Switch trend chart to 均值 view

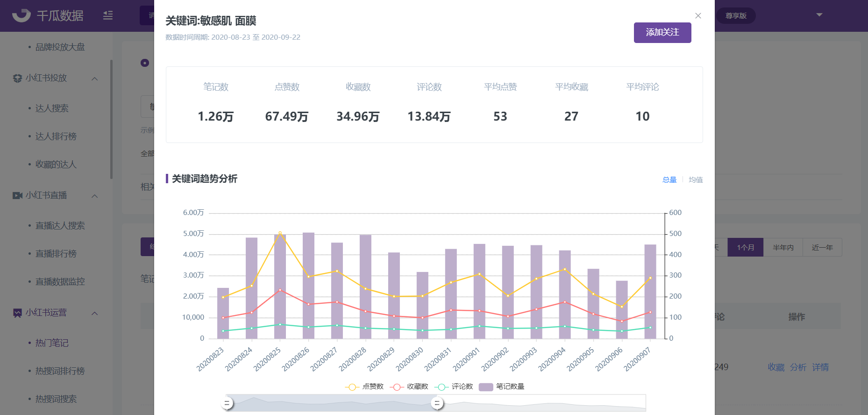tap(696, 179)
